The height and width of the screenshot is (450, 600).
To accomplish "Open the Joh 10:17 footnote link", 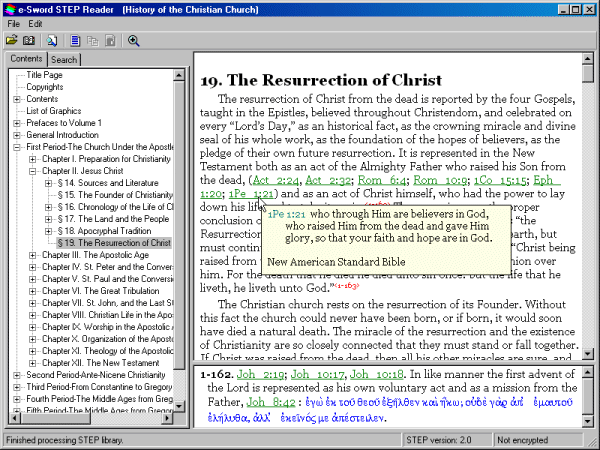I will click(317, 374).
